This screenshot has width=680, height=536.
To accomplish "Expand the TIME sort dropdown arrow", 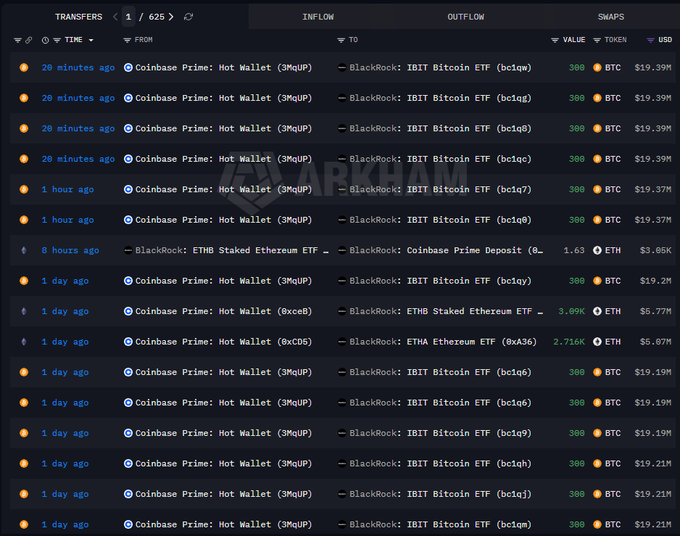I will (91, 40).
